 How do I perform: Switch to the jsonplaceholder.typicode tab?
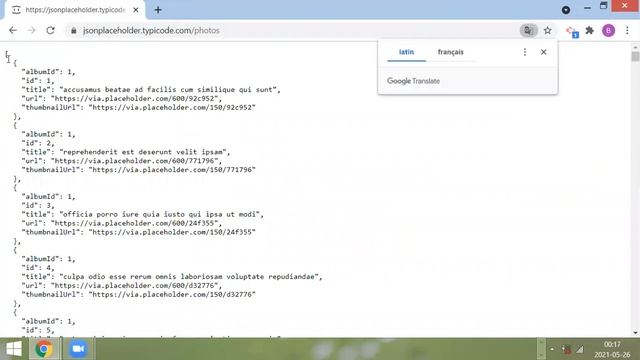[x=75, y=10]
